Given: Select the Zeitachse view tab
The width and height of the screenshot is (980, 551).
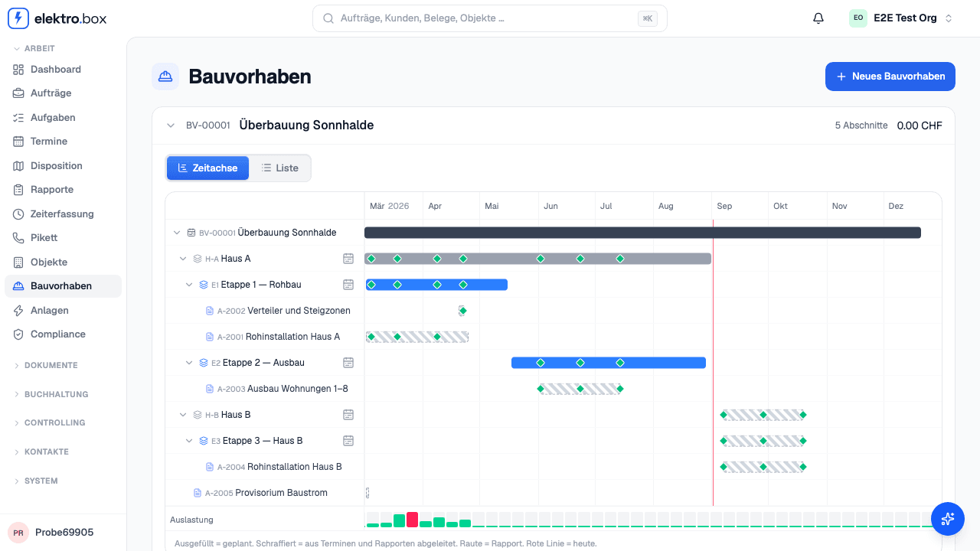Looking at the screenshot, I should tap(207, 168).
